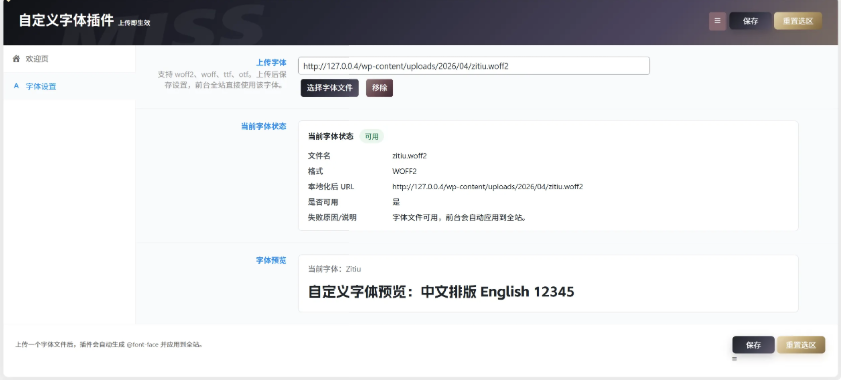Click the footer note about @font-face

[109, 344]
